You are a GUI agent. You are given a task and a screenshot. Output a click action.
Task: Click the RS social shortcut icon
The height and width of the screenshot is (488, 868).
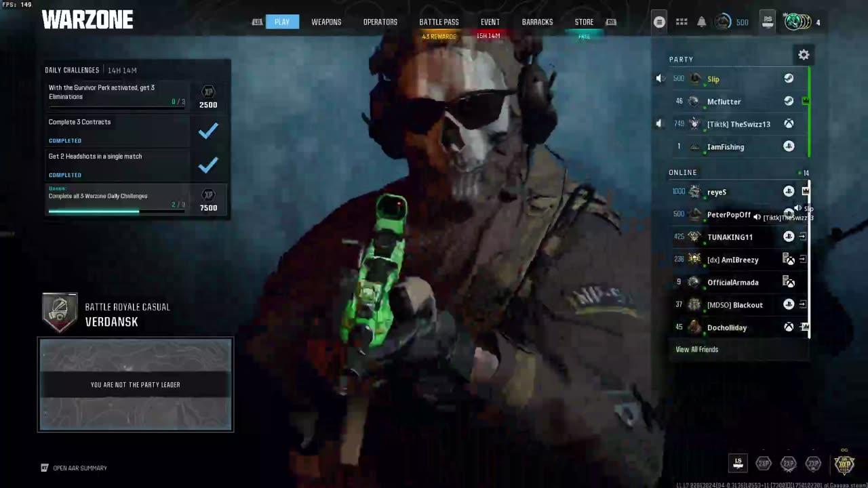click(768, 20)
